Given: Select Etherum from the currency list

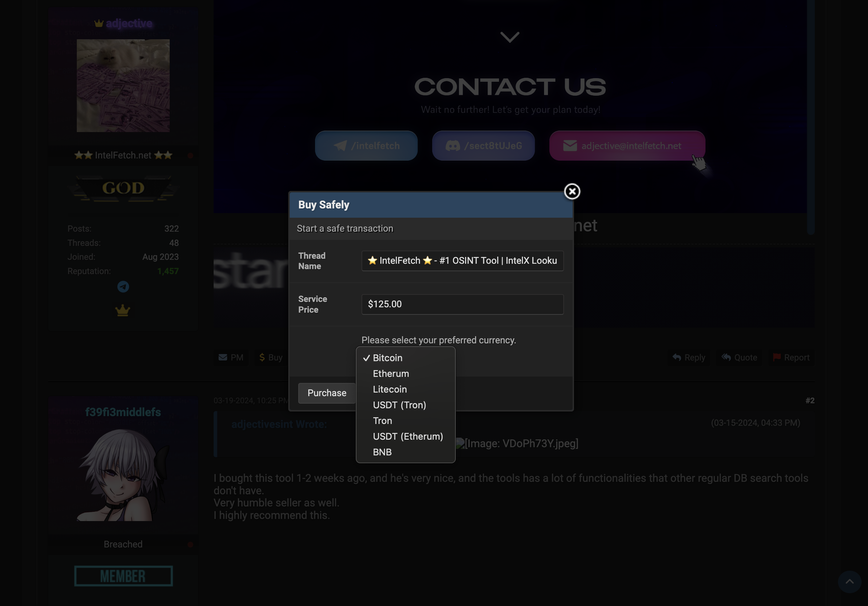Looking at the screenshot, I should click(390, 374).
